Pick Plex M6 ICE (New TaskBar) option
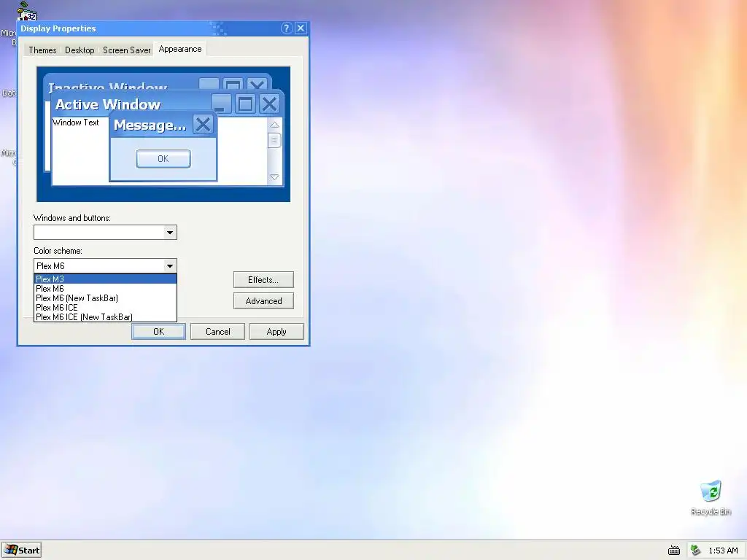This screenshot has height=560, width=747. pyautogui.click(x=105, y=317)
